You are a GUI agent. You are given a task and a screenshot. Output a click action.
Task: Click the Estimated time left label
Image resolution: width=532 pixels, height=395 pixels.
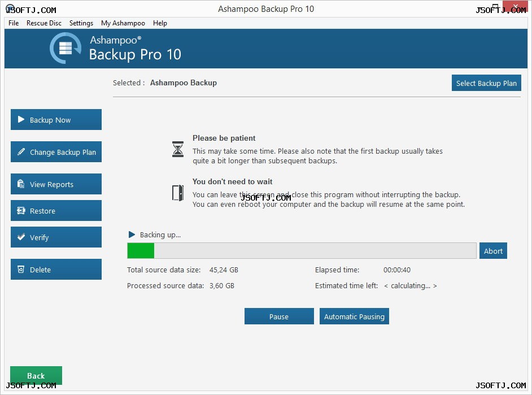346,286
